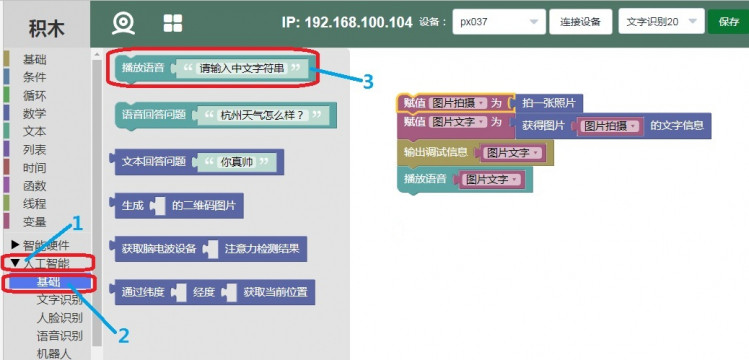This screenshot has width=749, height=360.
Task: Select the 时间 time category
Action: (35, 167)
